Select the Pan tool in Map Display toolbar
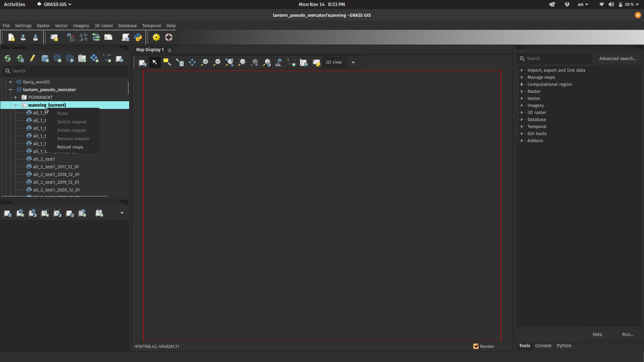The image size is (644, 362). [x=192, y=62]
